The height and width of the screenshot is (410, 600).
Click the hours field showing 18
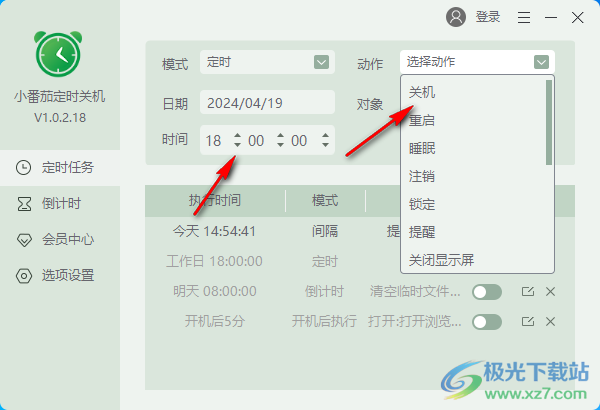coord(214,140)
